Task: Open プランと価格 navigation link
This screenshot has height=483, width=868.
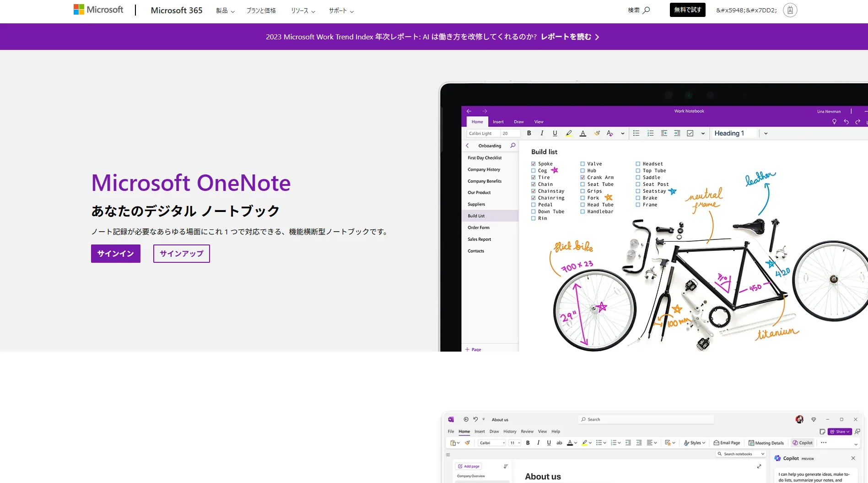Action: pyautogui.click(x=261, y=11)
